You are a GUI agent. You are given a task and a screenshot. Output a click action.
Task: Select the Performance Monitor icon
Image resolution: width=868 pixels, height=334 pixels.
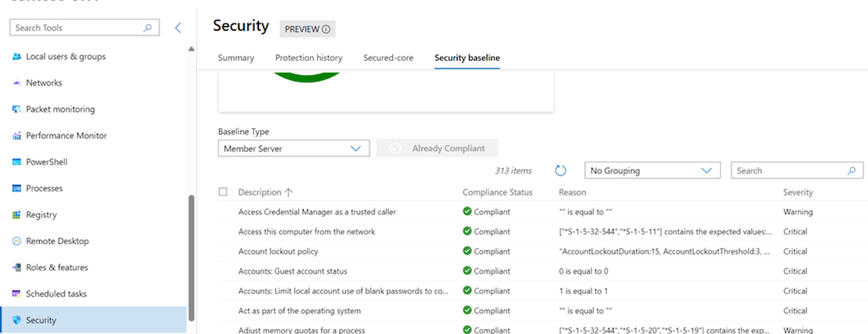click(x=17, y=136)
